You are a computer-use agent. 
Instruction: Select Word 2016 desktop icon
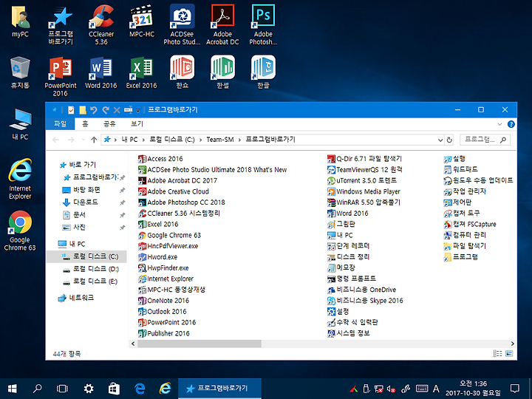[x=101, y=73]
